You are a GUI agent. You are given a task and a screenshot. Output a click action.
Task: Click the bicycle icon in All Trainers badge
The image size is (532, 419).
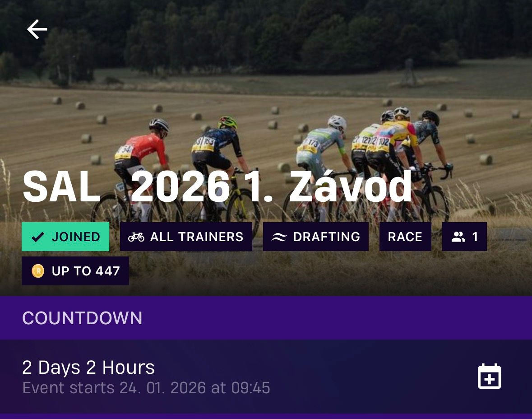(x=136, y=237)
